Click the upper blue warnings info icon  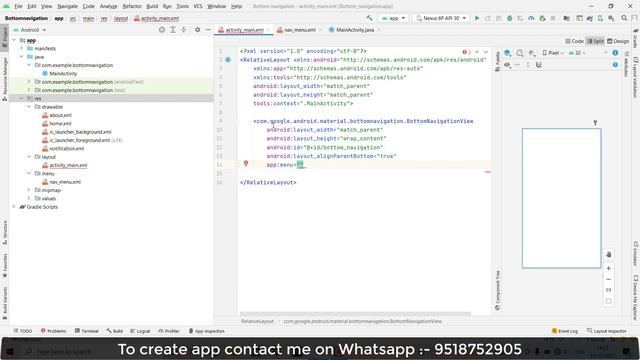pos(615,53)
